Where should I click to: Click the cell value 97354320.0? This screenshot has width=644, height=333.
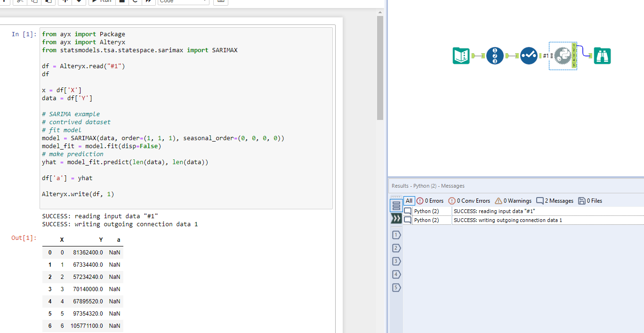tap(88, 314)
